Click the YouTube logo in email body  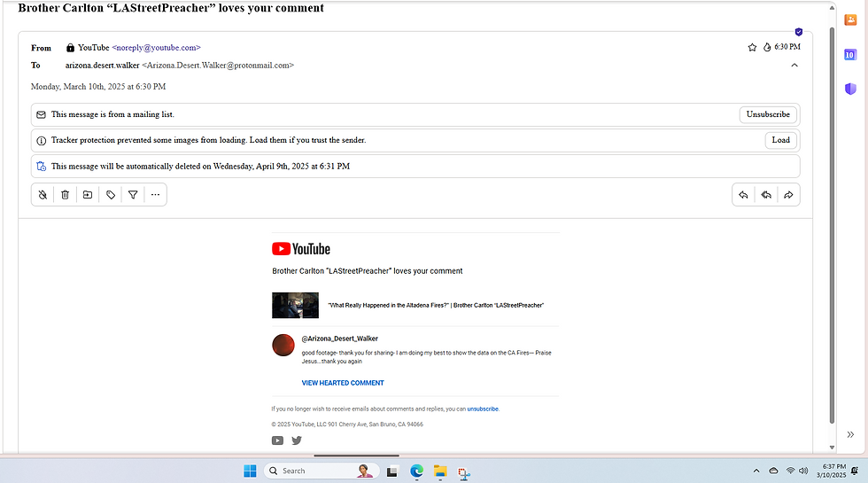[301, 249]
